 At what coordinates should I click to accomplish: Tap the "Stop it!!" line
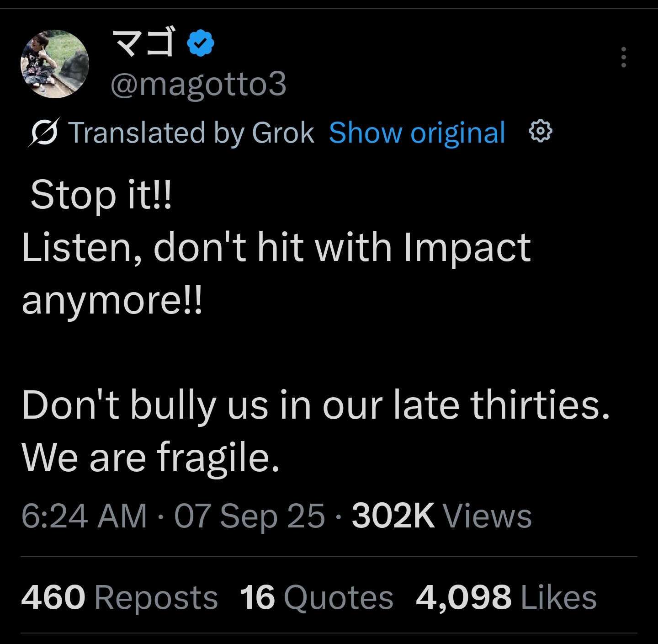(101, 195)
